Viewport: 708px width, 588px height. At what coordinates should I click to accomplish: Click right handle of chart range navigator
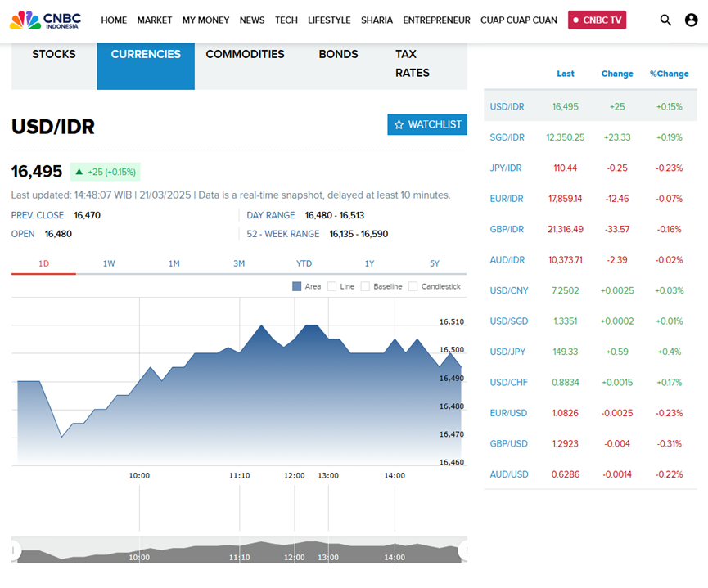(x=463, y=550)
